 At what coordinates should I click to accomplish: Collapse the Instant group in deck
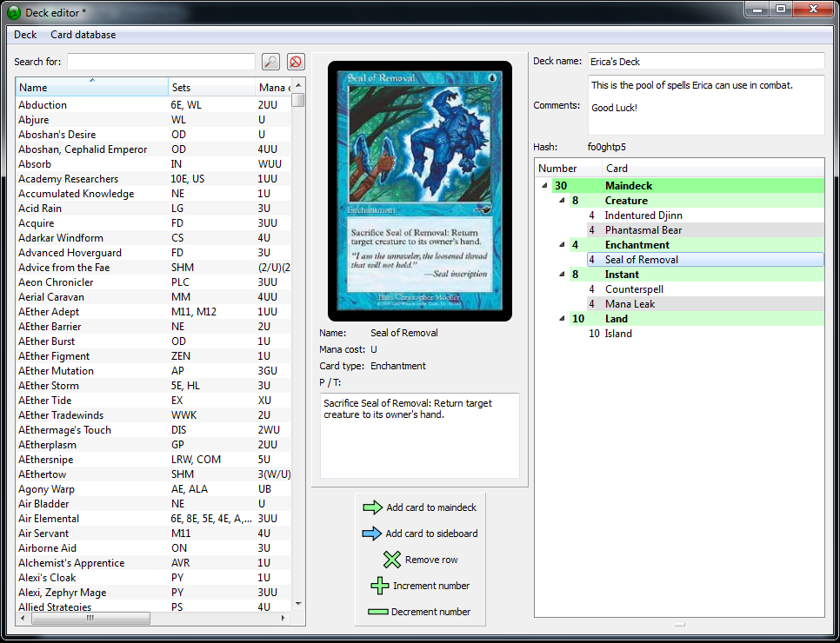(562, 275)
